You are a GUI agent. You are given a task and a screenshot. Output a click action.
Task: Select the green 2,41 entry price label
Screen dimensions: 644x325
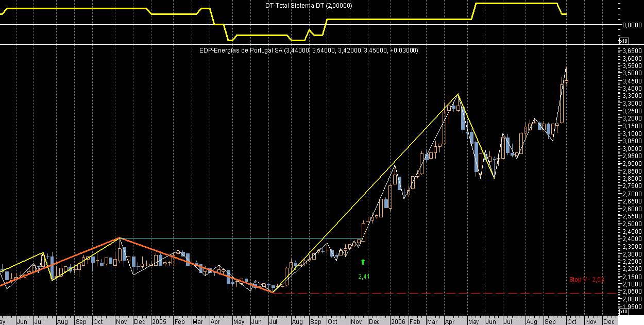(364, 277)
